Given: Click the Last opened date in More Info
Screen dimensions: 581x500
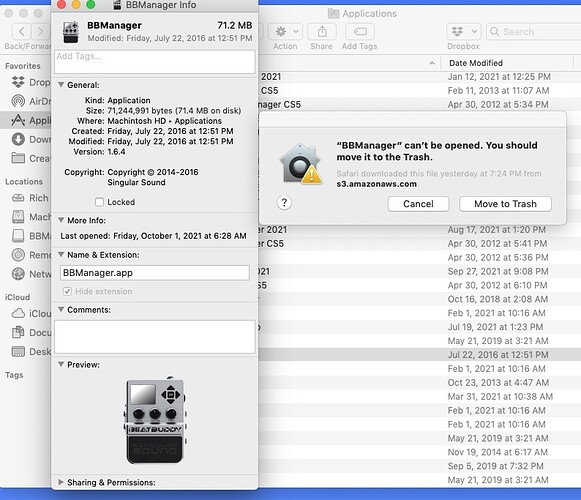Looking at the screenshot, I should coord(180,236).
